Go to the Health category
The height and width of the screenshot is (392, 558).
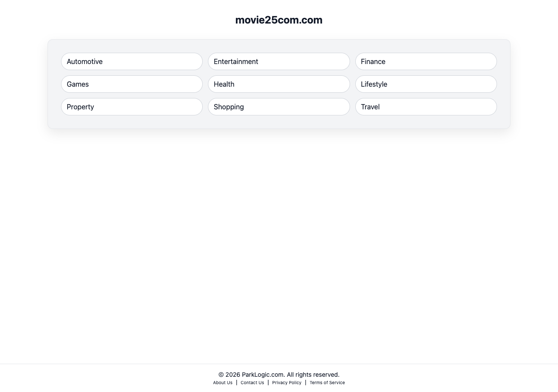coord(279,84)
